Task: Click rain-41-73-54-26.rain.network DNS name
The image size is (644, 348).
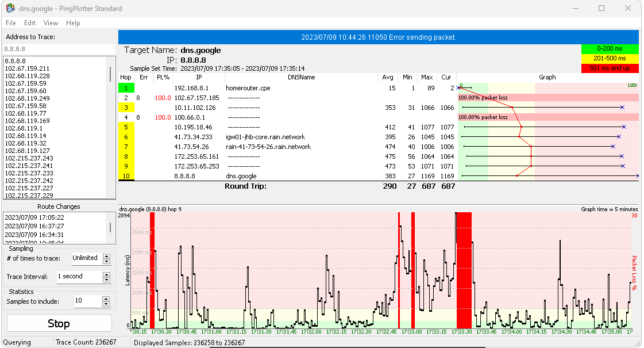Action: pyautogui.click(x=268, y=147)
